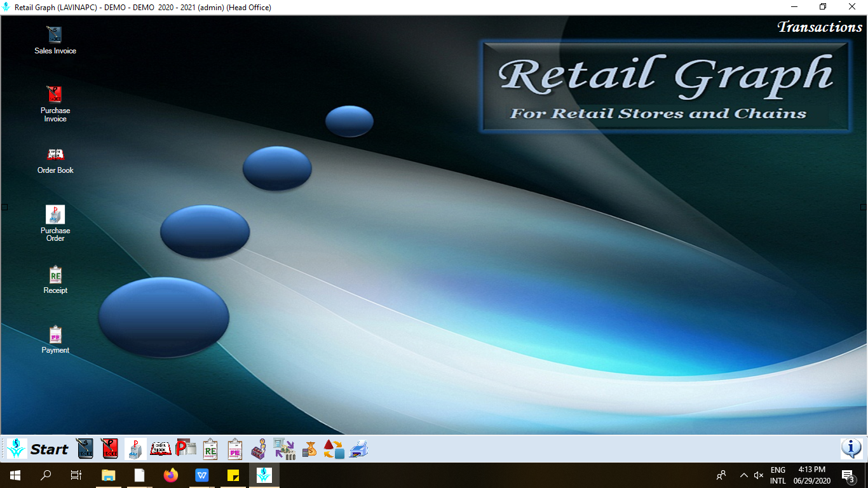The image size is (868, 488).
Task: Open the Order Book desktop shortcut
Action: [55, 160]
